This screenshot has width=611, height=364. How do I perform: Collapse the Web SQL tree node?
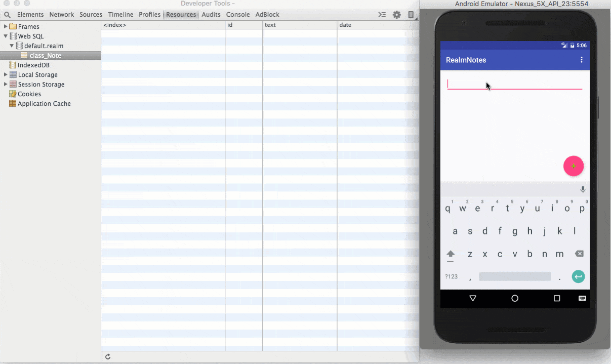6,36
